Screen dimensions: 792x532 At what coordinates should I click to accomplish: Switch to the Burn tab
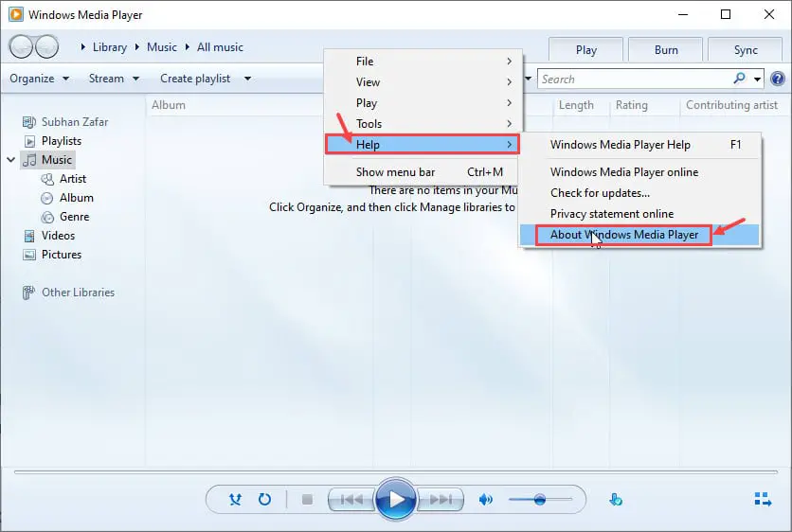point(666,50)
